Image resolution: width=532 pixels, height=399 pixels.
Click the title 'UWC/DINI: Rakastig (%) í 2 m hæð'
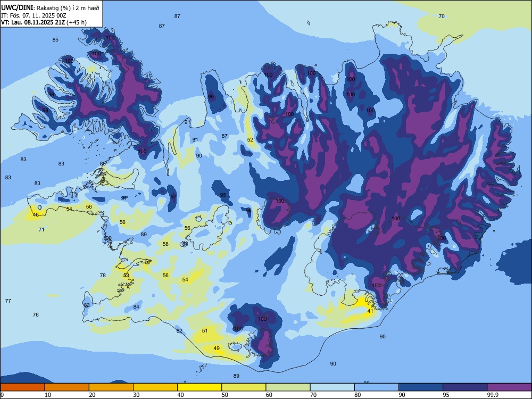pos(50,7)
